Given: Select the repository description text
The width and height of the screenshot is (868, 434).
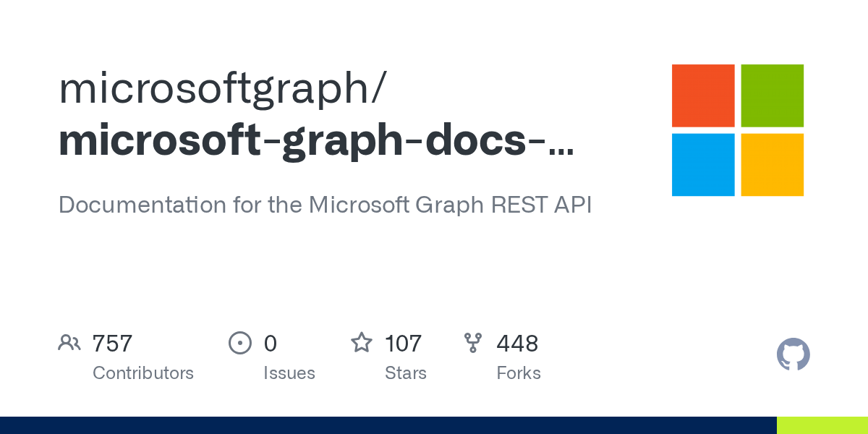Looking at the screenshot, I should click(x=325, y=205).
